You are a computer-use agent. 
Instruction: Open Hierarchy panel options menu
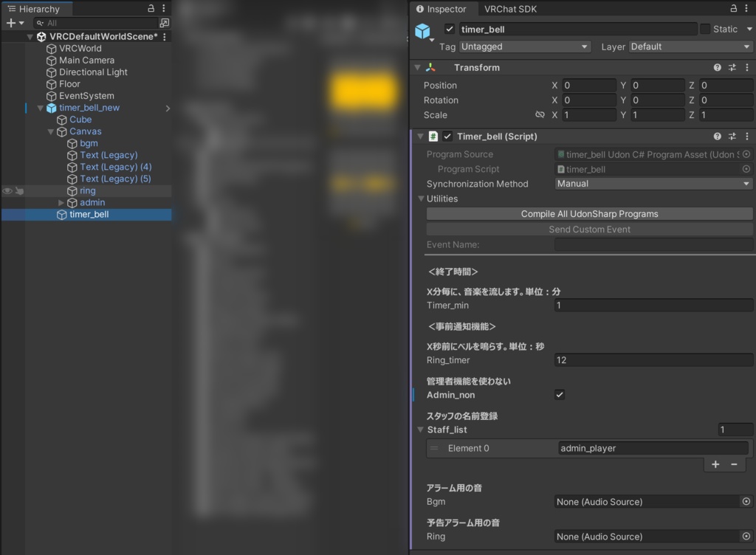pyautogui.click(x=163, y=8)
